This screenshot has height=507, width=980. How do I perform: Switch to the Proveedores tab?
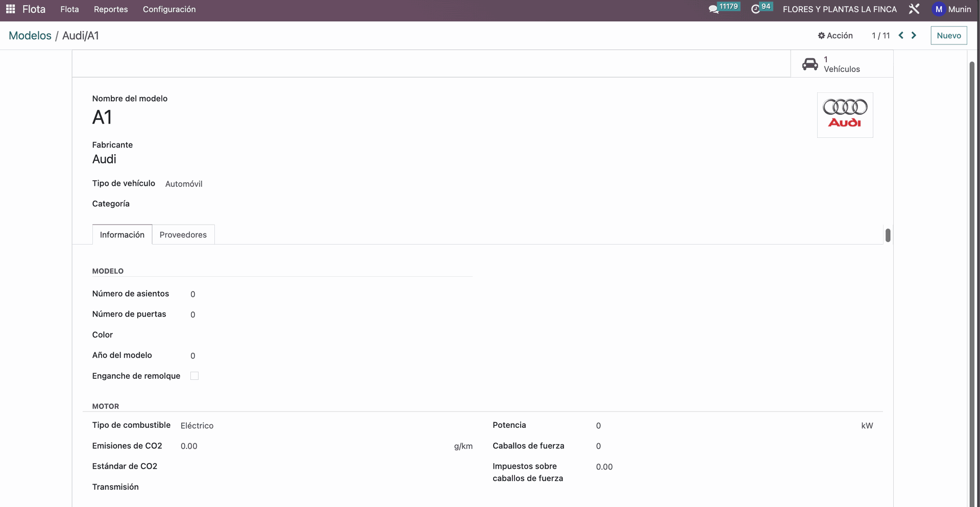[x=183, y=235]
